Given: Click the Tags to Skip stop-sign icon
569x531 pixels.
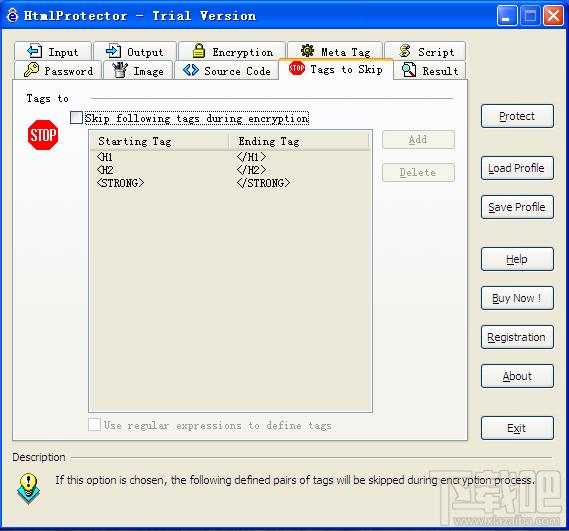Looking at the screenshot, I should [297, 68].
